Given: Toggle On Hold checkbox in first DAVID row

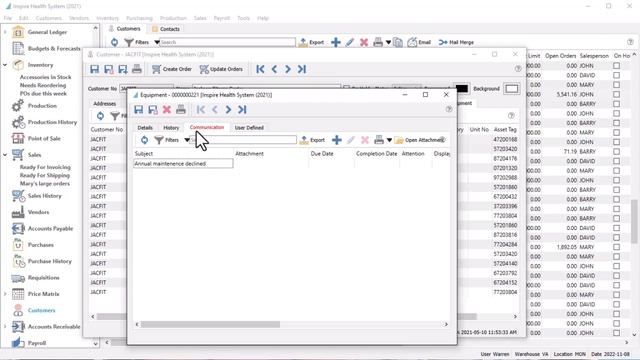Looking at the screenshot, I should 616,75.
